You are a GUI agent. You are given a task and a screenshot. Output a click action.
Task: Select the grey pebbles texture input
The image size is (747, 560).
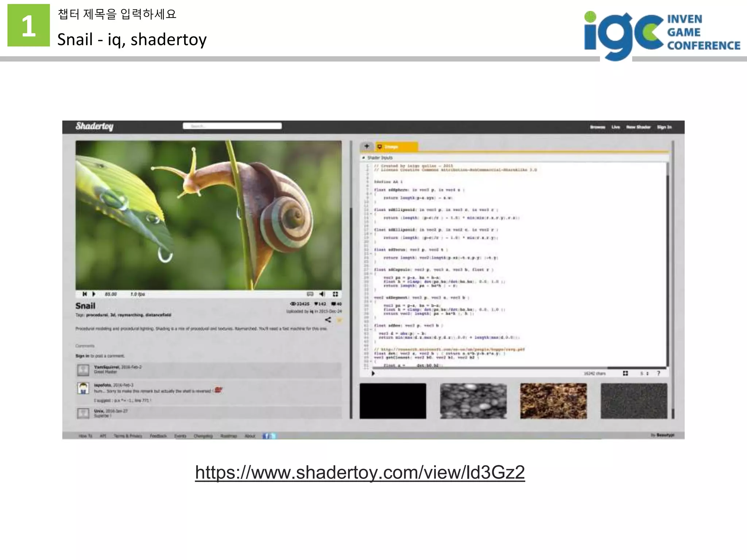pyautogui.click(x=473, y=401)
